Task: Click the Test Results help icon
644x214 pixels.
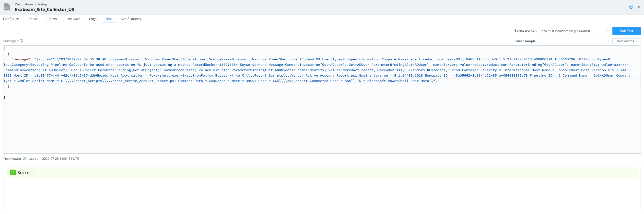Action: coord(24,159)
